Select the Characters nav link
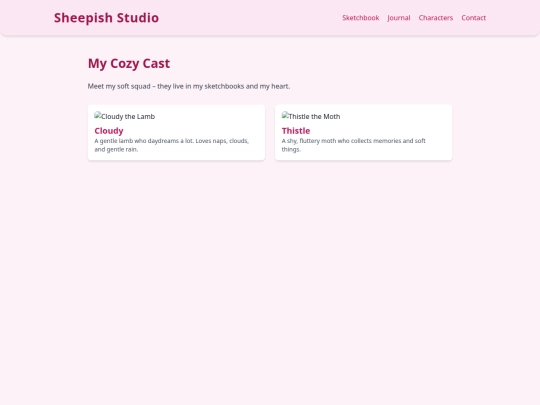The width and height of the screenshot is (540, 405). tap(436, 18)
